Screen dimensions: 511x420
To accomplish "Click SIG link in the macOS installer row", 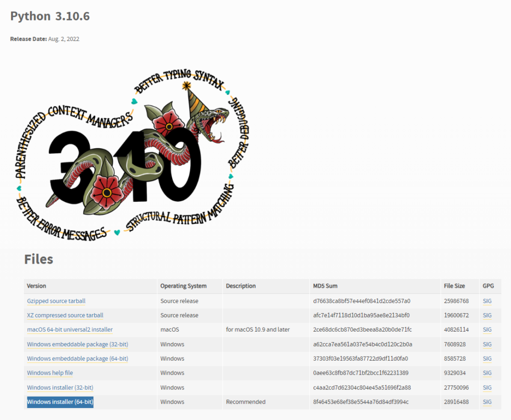I will tap(487, 330).
